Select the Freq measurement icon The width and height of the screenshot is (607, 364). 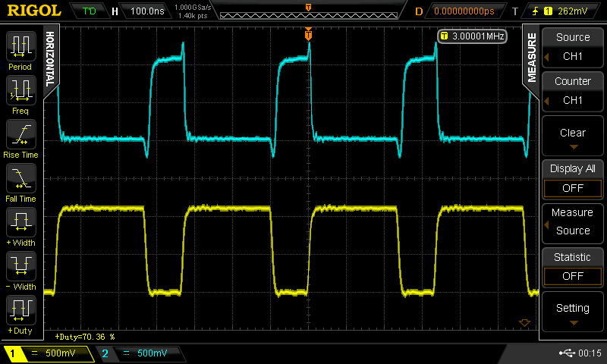[x=21, y=90]
